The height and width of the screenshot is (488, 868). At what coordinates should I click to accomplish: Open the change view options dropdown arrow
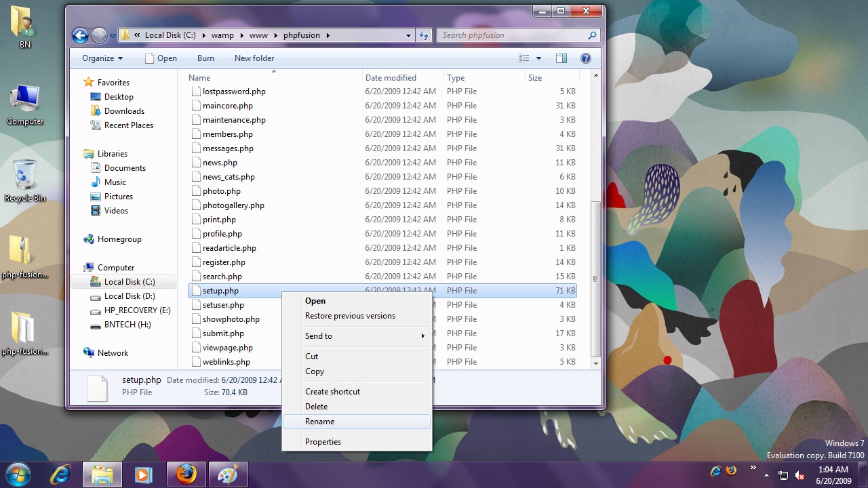pyautogui.click(x=539, y=58)
